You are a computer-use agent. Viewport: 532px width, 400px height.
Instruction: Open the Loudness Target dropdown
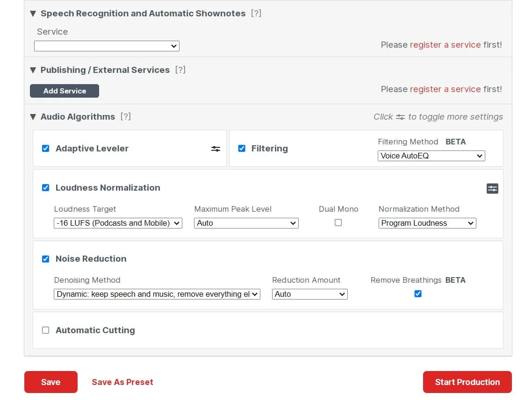(x=118, y=223)
